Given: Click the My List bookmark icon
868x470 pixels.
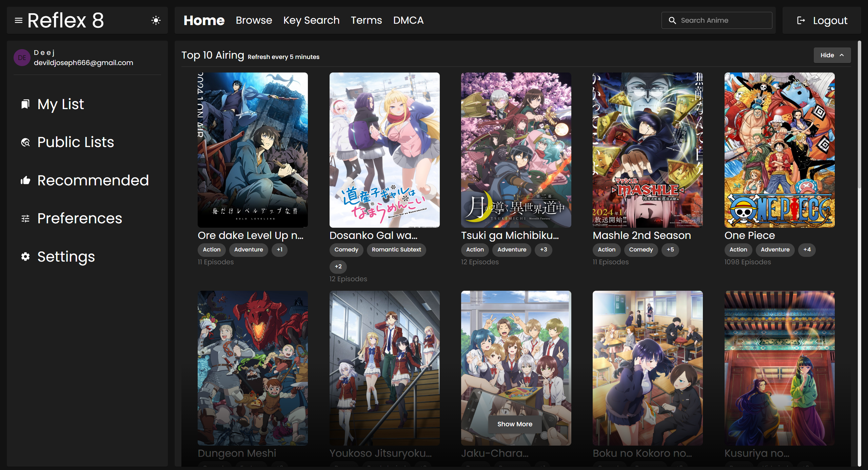Looking at the screenshot, I should tap(25, 104).
